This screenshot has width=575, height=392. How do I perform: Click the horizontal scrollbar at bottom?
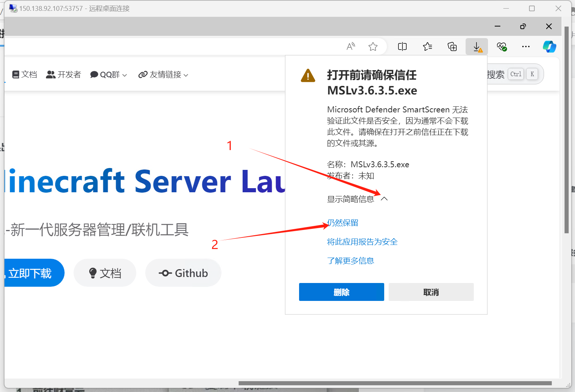click(395, 383)
